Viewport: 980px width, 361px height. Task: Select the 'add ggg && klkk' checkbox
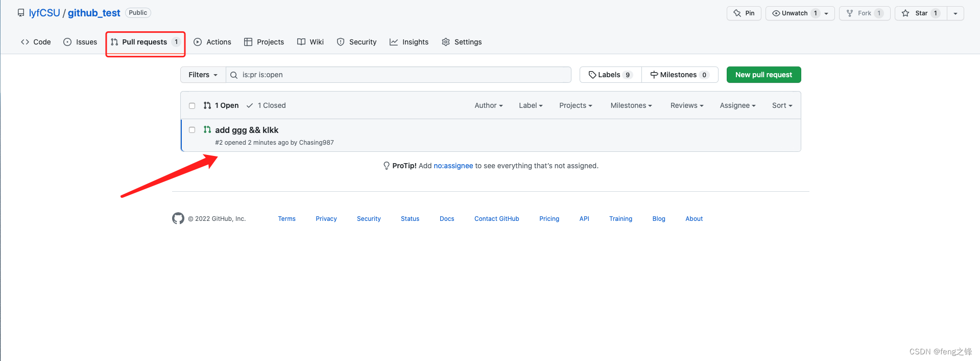[192, 130]
